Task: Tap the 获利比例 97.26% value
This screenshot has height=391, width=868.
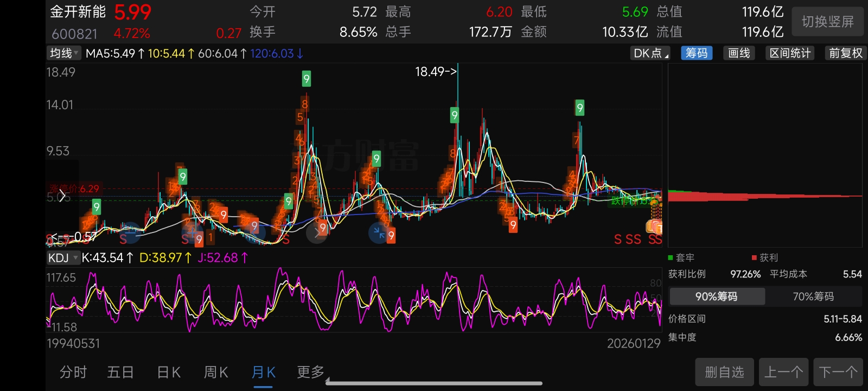Action: [745, 274]
